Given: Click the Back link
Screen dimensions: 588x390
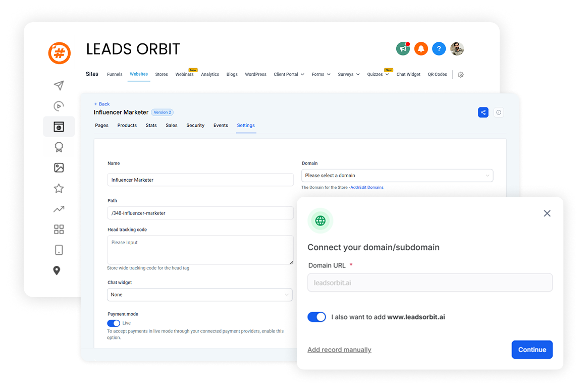Looking at the screenshot, I should point(101,104).
